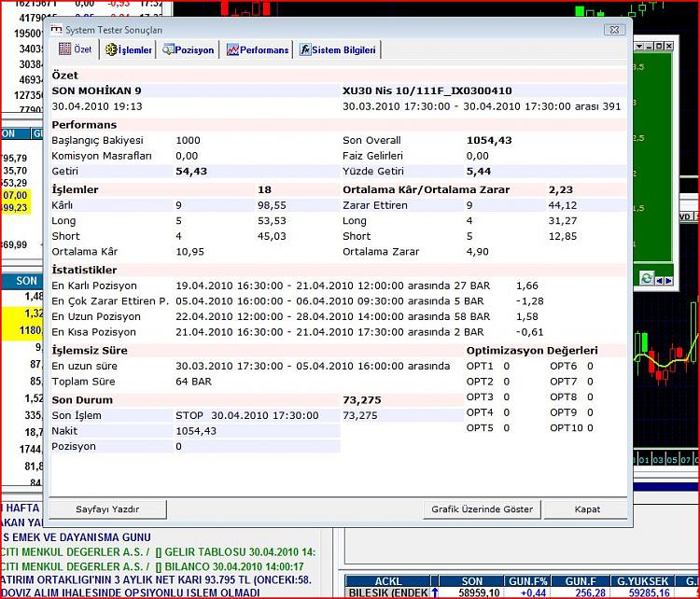Click the highlighted 07,00 cell in left panel
700x599 pixels.
(16, 195)
